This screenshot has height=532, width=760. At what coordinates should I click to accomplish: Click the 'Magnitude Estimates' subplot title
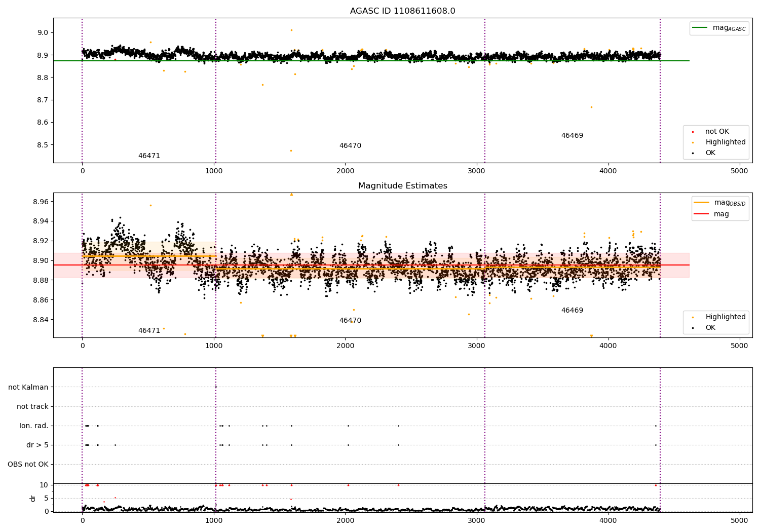pyautogui.click(x=402, y=186)
